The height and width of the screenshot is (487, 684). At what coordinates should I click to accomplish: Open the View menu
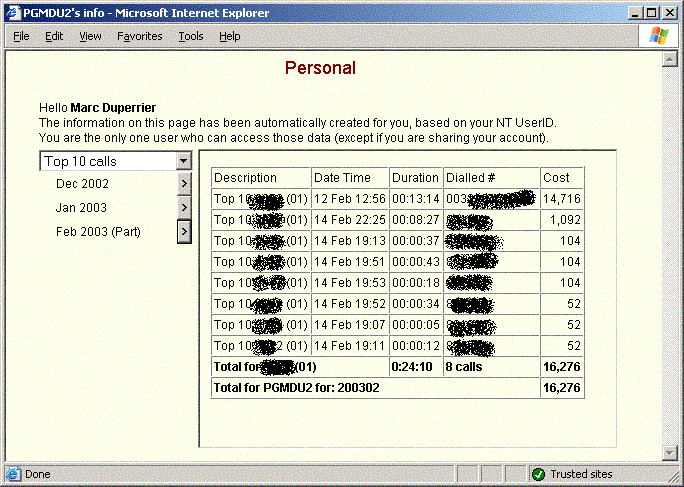click(x=91, y=36)
